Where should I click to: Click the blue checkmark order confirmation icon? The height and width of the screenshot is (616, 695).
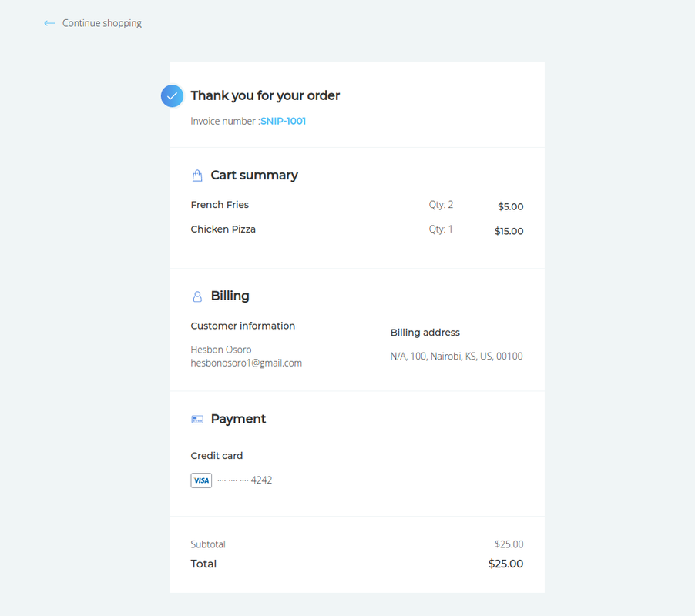[x=172, y=95]
